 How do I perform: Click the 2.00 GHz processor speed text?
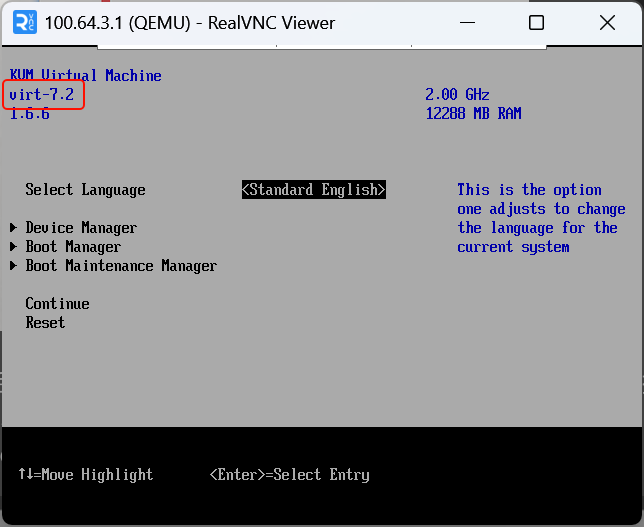point(457,95)
